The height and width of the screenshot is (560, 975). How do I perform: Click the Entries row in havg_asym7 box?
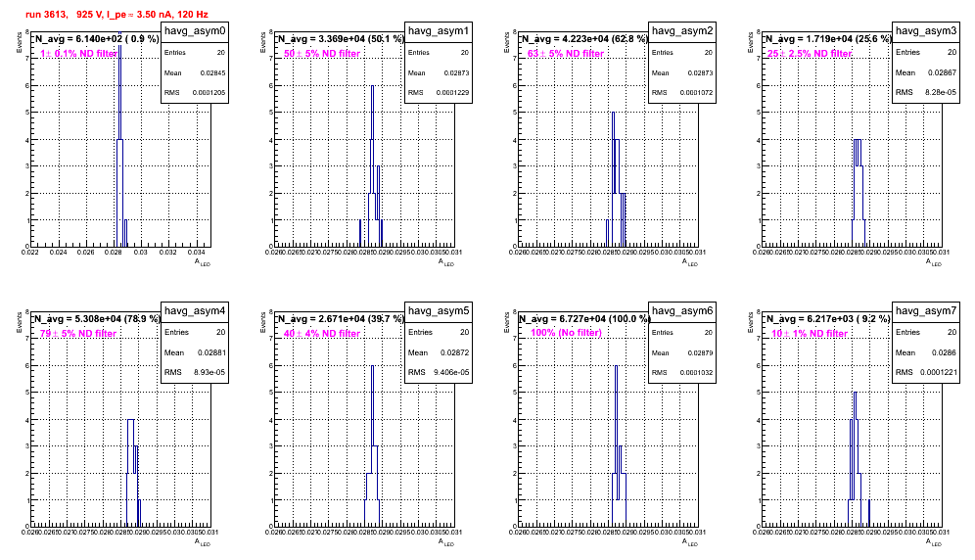(926, 332)
